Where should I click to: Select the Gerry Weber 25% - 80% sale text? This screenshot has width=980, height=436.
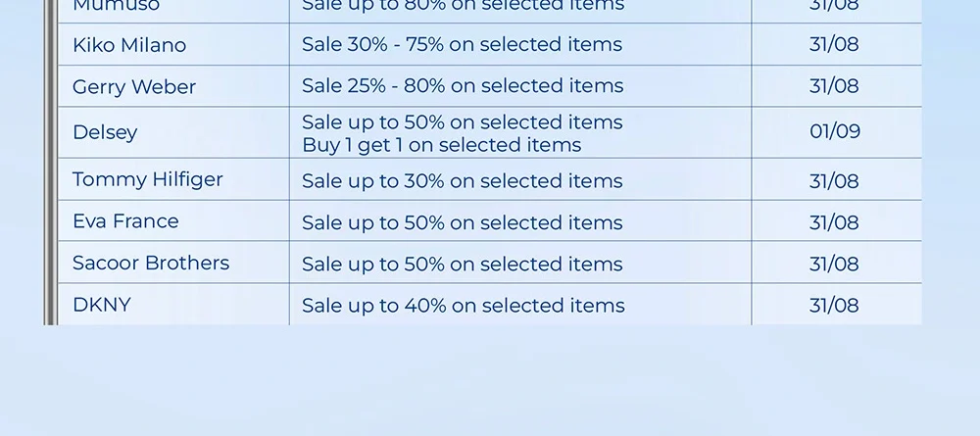click(463, 86)
